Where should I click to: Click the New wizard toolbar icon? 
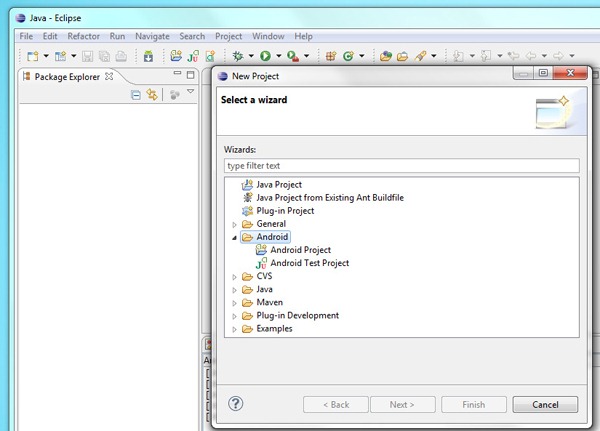[x=33, y=56]
